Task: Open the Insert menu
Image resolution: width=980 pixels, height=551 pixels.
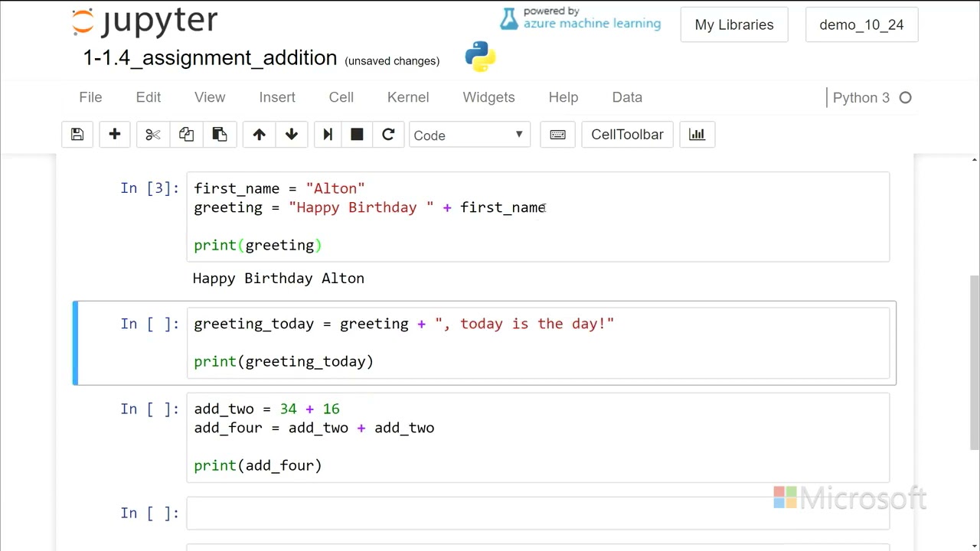Action: 277,97
